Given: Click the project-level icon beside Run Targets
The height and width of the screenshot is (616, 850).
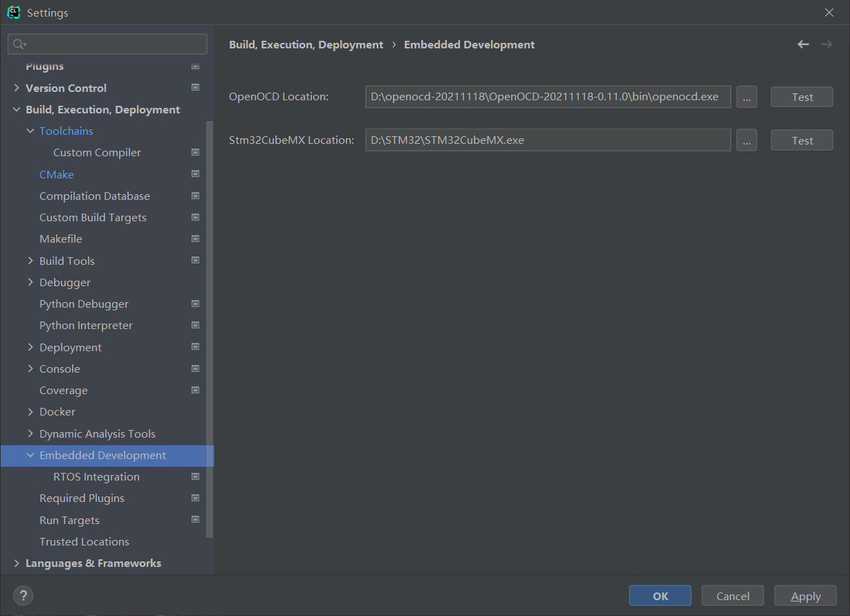Looking at the screenshot, I should click(x=195, y=520).
